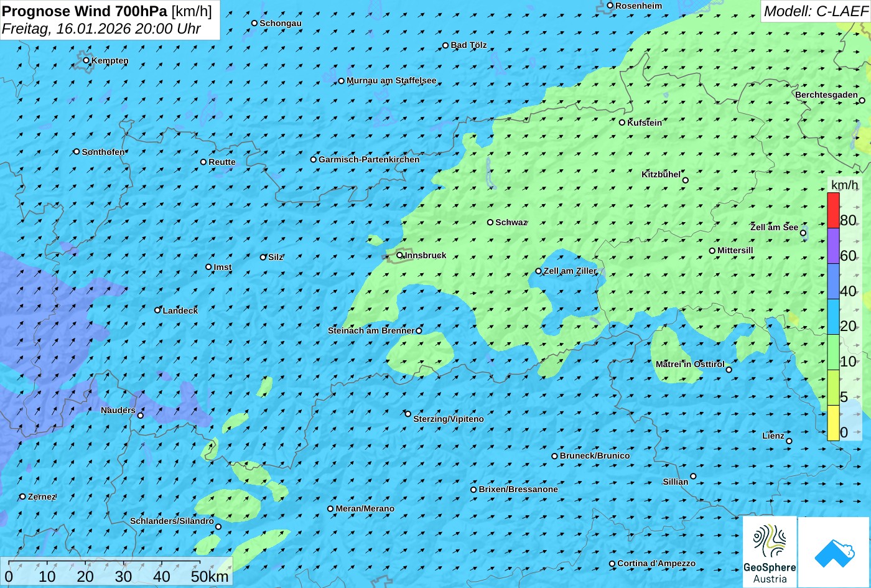Click the Schlanders/Silandro label
This screenshot has width=871, height=588.
pyautogui.click(x=172, y=521)
